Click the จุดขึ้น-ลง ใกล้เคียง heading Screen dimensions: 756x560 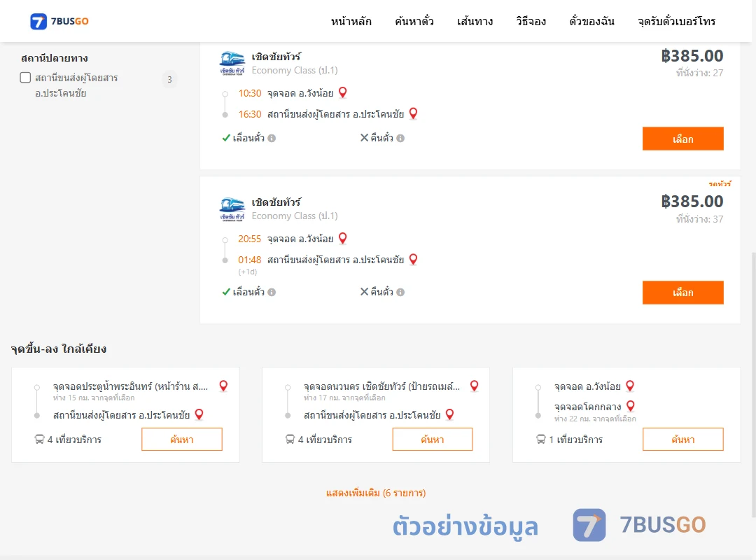point(59,349)
